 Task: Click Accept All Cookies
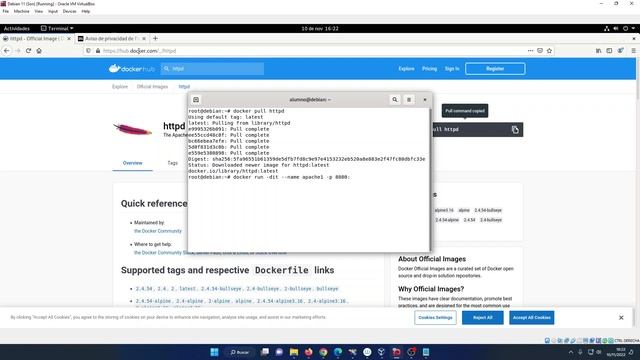tap(531, 318)
